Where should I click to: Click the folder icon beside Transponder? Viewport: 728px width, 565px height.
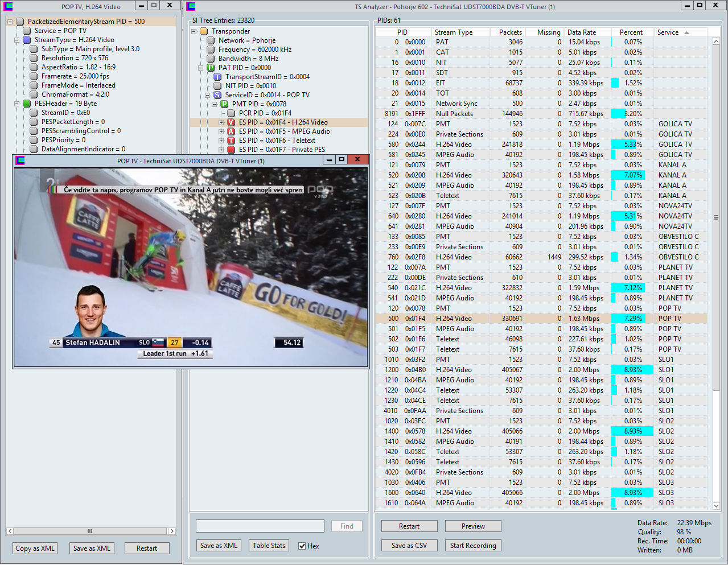click(x=204, y=31)
